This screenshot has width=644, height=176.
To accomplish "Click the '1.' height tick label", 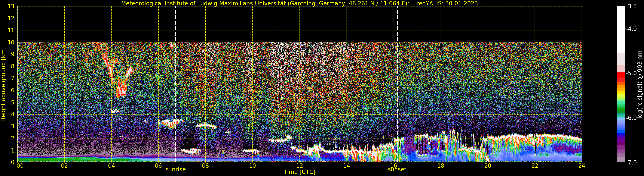I will 13,150.
